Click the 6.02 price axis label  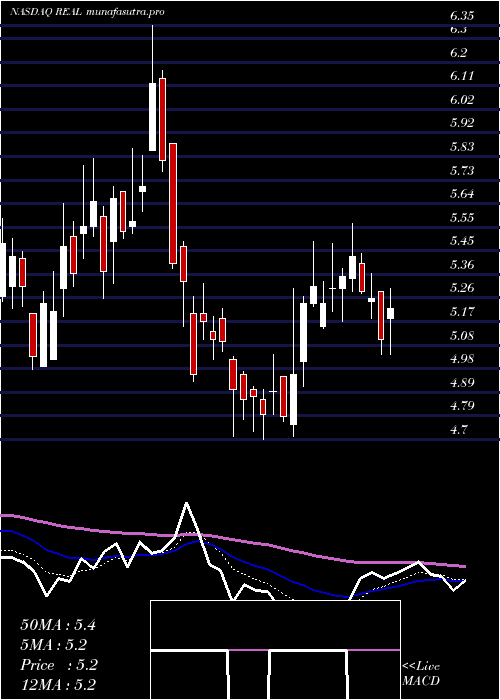click(462, 99)
